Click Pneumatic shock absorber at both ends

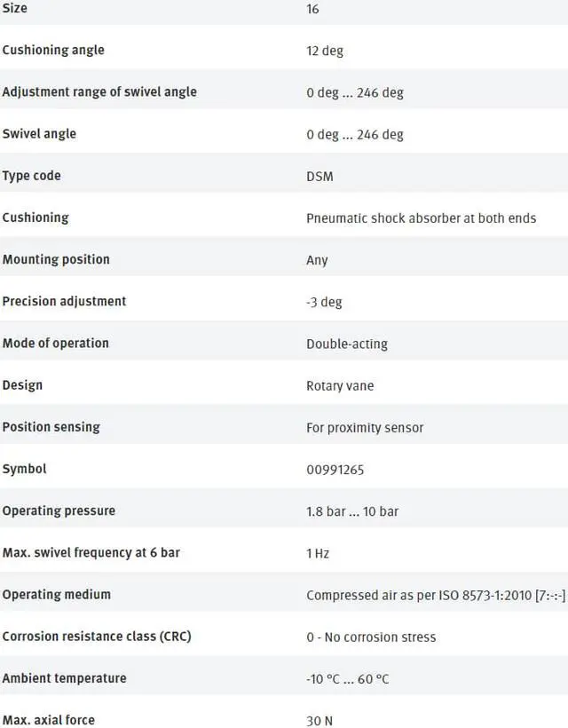421,218
